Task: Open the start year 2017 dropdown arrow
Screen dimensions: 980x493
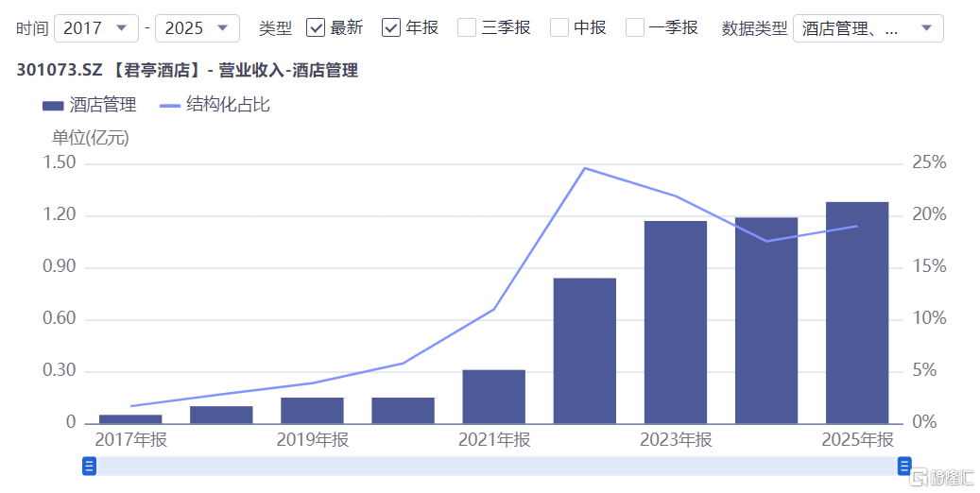Action: [x=122, y=28]
